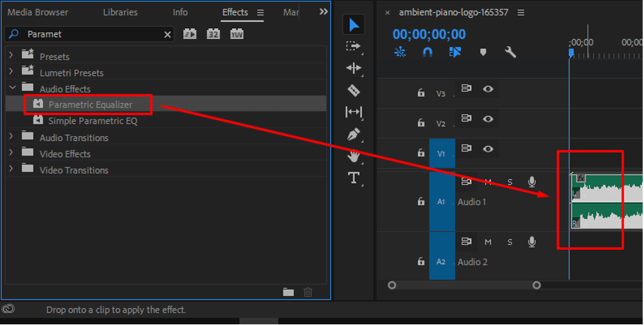Switch to the Libraries tab
The height and width of the screenshot is (325, 644).
click(121, 13)
